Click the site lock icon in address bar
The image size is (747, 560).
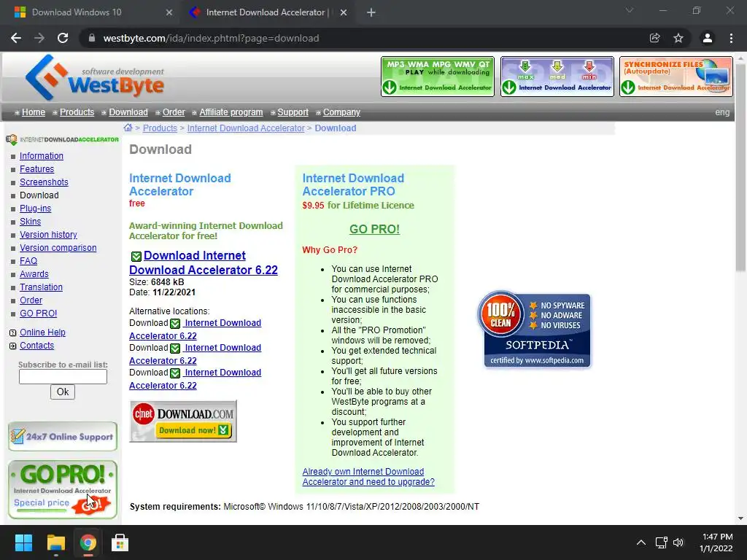pos(92,38)
